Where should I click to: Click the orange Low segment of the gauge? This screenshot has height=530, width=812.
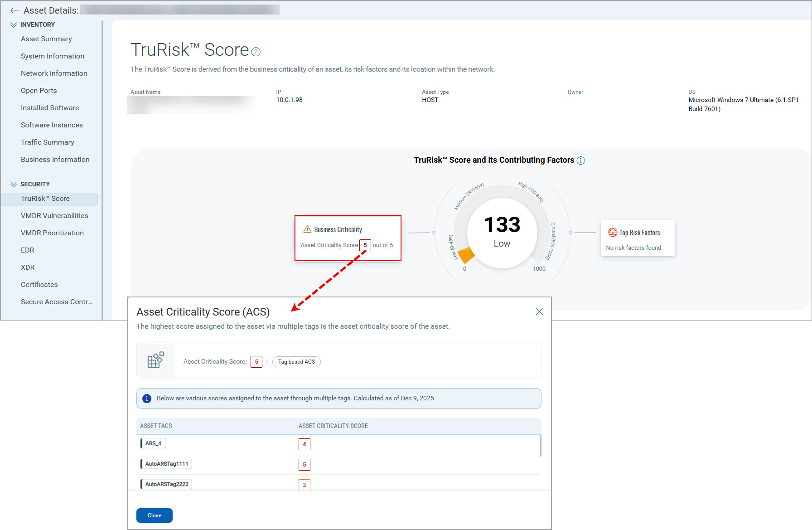click(466, 255)
